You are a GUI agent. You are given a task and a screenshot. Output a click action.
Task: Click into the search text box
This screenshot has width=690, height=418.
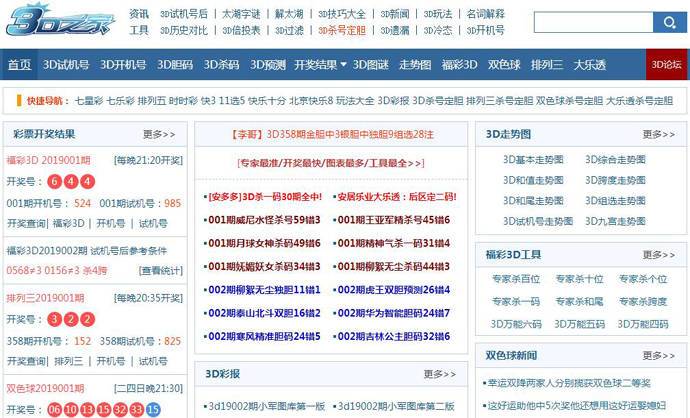click(x=592, y=22)
